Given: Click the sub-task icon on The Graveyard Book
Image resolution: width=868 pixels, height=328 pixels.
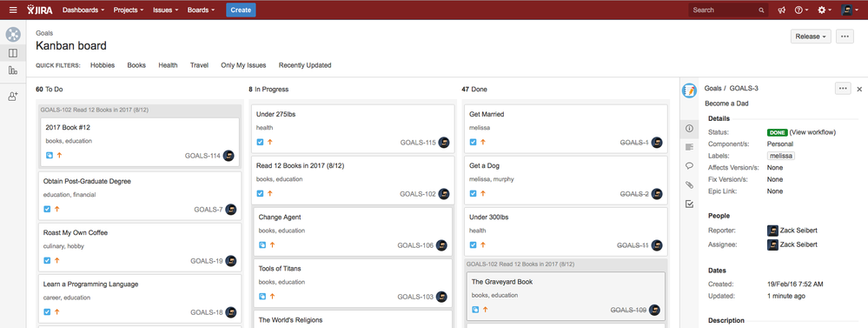Looking at the screenshot, I should click(x=475, y=310).
